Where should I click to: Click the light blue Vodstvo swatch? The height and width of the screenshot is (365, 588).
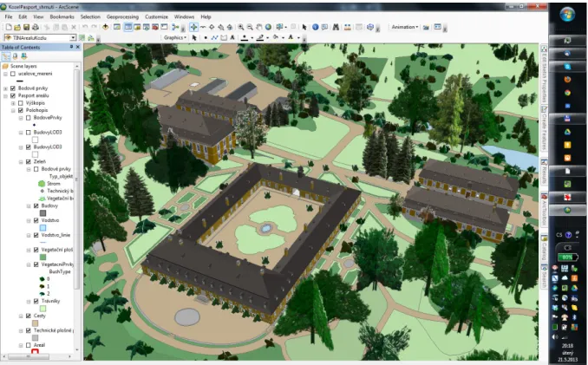coord(42,228)
